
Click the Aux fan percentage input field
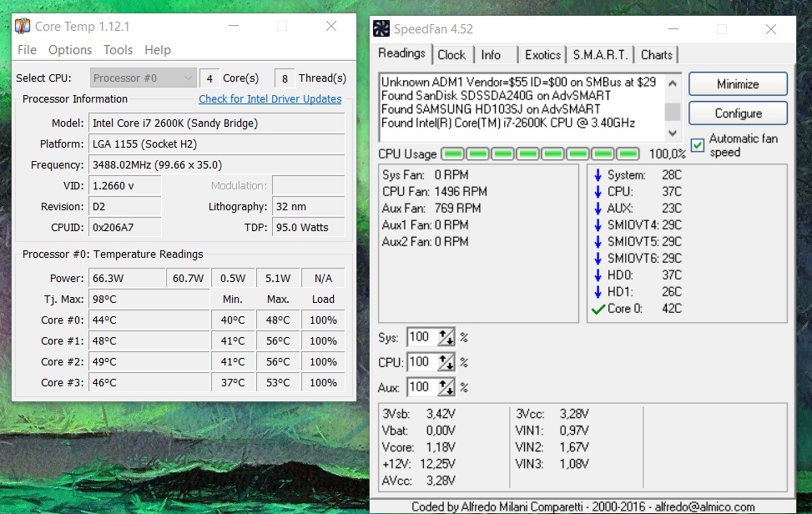click(x=422, y=386)
